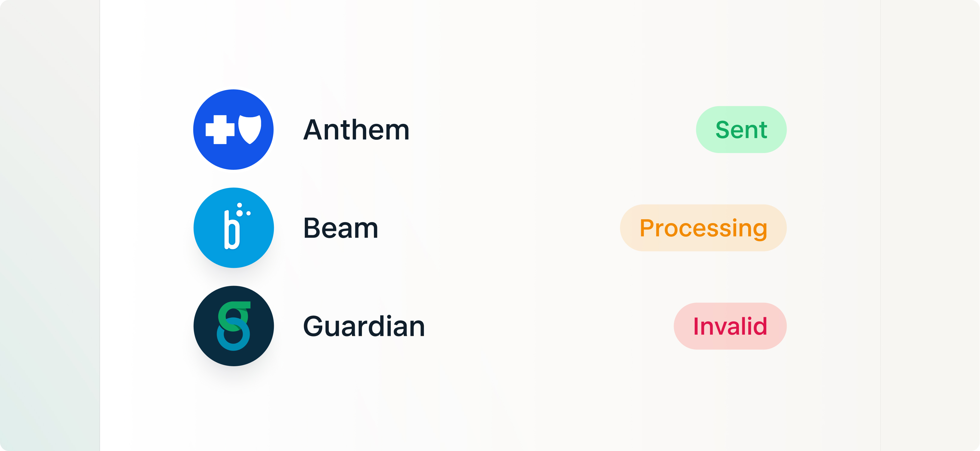Click the greenish left sidebar strip
Viewport: 980px width, 451px height.
click(x=50, y=225)
